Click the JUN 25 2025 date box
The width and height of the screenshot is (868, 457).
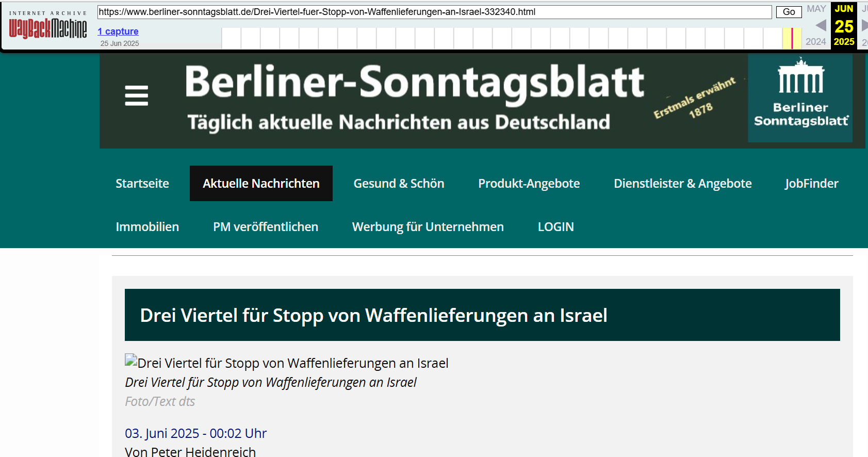click(x=844, y=25)
